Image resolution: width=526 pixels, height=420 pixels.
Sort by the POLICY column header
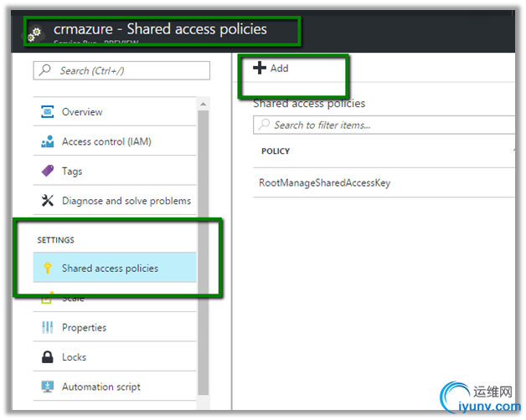[276, 151]
